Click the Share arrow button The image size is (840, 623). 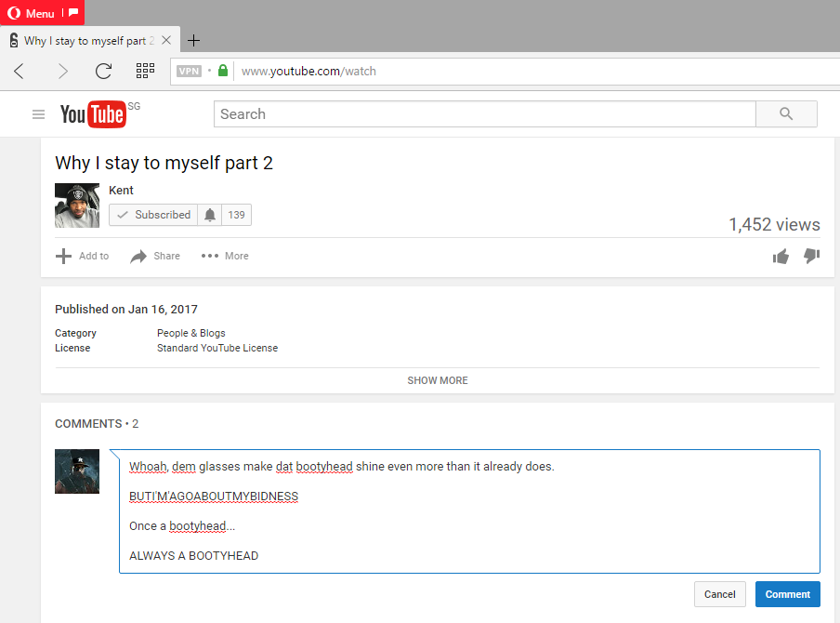click(x=155, y=257)
